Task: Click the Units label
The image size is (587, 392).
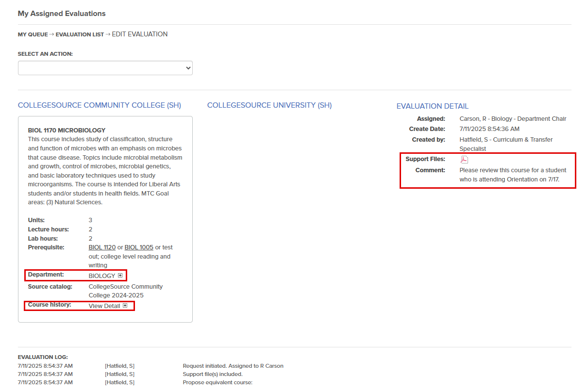Action: tap(36, 220)
